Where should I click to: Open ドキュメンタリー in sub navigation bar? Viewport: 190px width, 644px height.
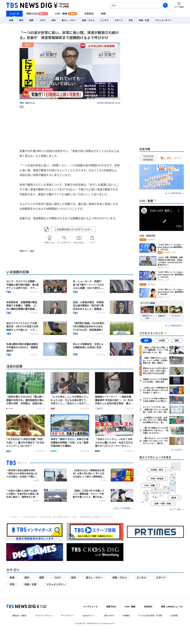point(163,20)
